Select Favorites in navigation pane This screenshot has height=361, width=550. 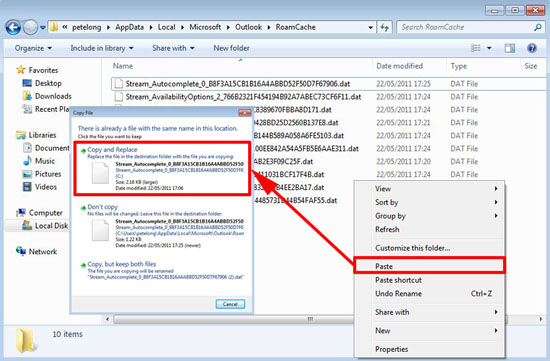pyautogui.click(x=37, y=70)
